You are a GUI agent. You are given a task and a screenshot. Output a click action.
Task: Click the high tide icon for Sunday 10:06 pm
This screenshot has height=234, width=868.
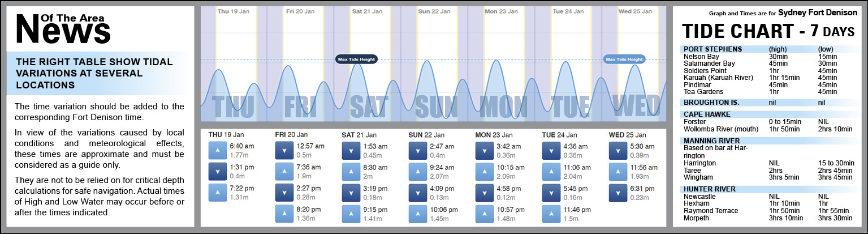click(x=417, y=214)
